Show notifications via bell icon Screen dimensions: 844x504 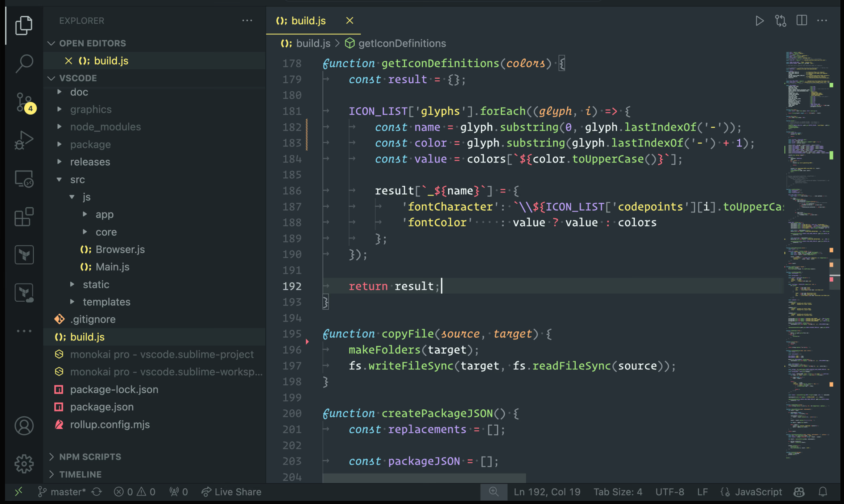pyautogui.click(x=823, y=492)
